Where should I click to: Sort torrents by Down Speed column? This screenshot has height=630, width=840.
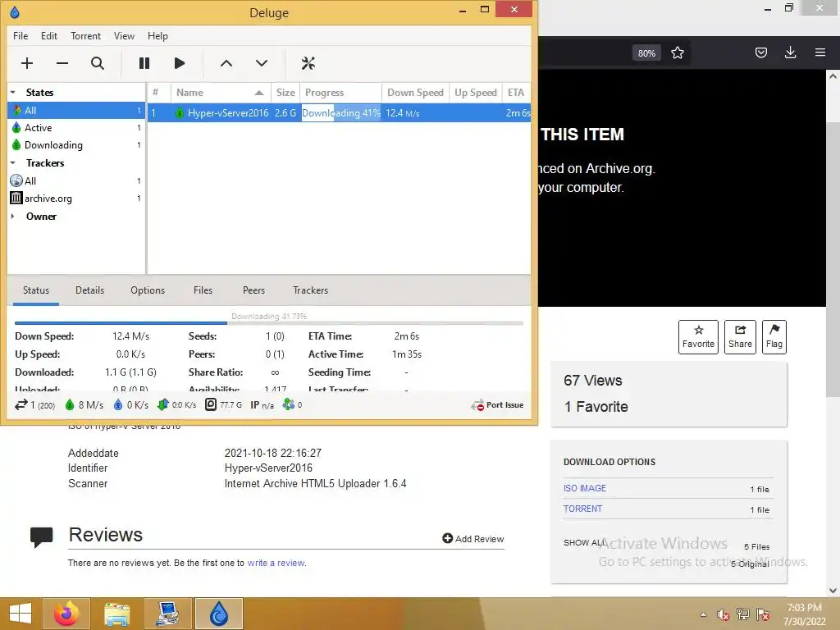tap(415, 92)
